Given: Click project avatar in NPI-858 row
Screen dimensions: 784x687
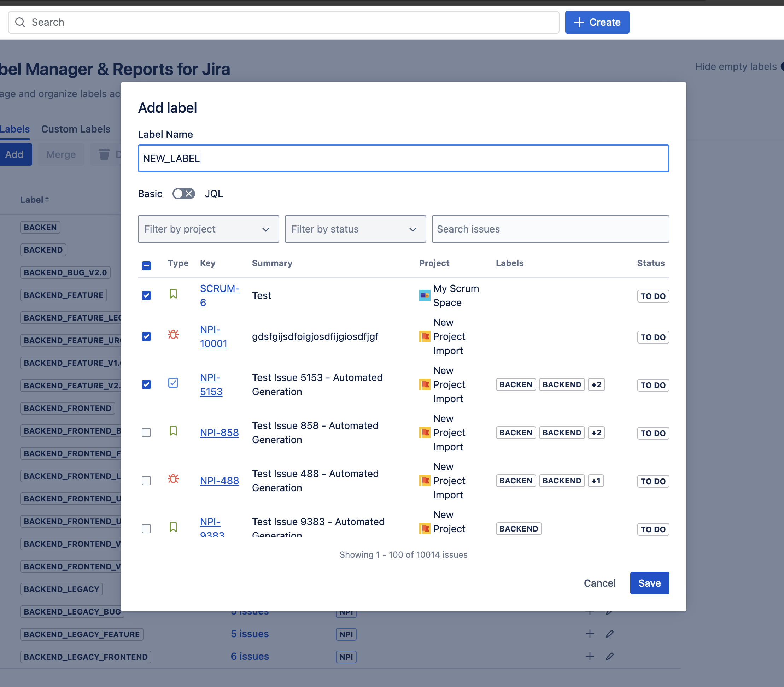Looking at the screenshot, I should point(425,433).
